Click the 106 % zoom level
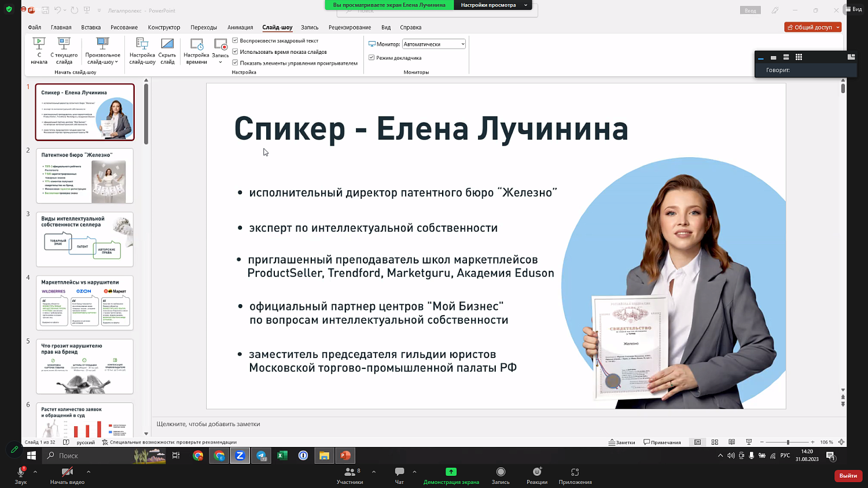 click(x=826, y=442)
